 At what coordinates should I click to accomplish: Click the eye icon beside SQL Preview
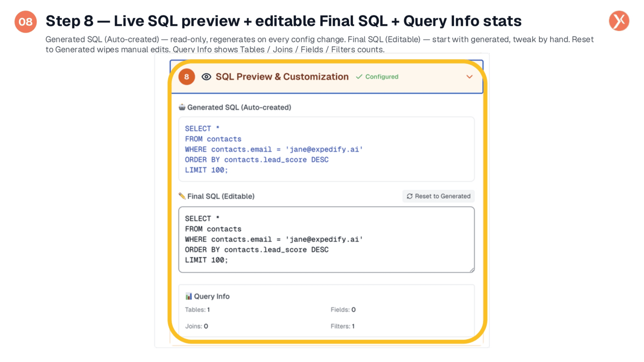pos(206,77)
